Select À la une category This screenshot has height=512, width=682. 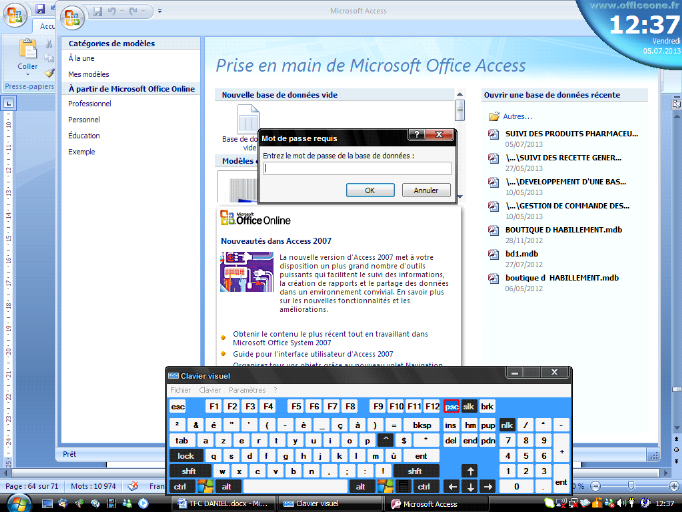(81, 58)
